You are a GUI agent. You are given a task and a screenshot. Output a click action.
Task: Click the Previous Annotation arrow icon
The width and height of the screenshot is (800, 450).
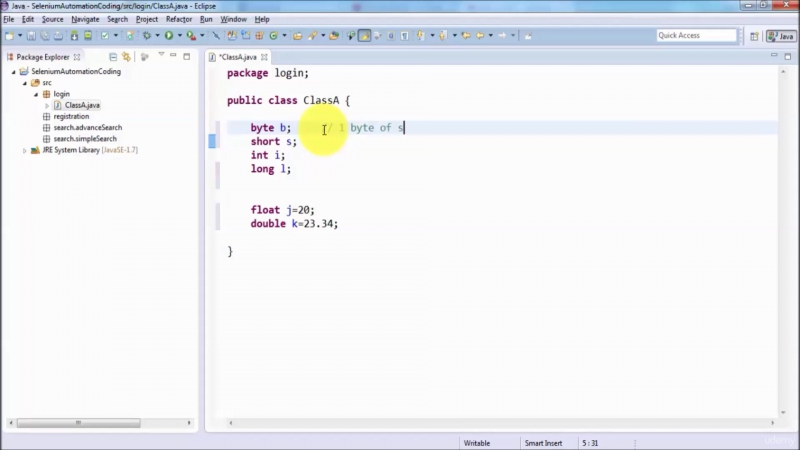click(x=443, y=36)
